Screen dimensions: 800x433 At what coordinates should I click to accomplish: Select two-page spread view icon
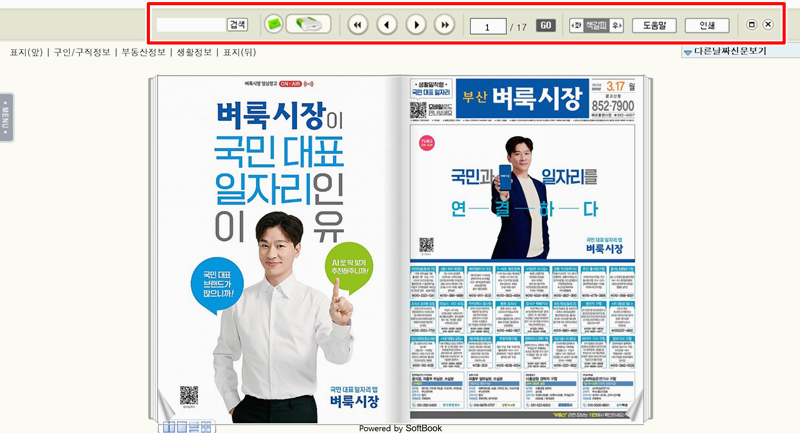pos(169,427)
